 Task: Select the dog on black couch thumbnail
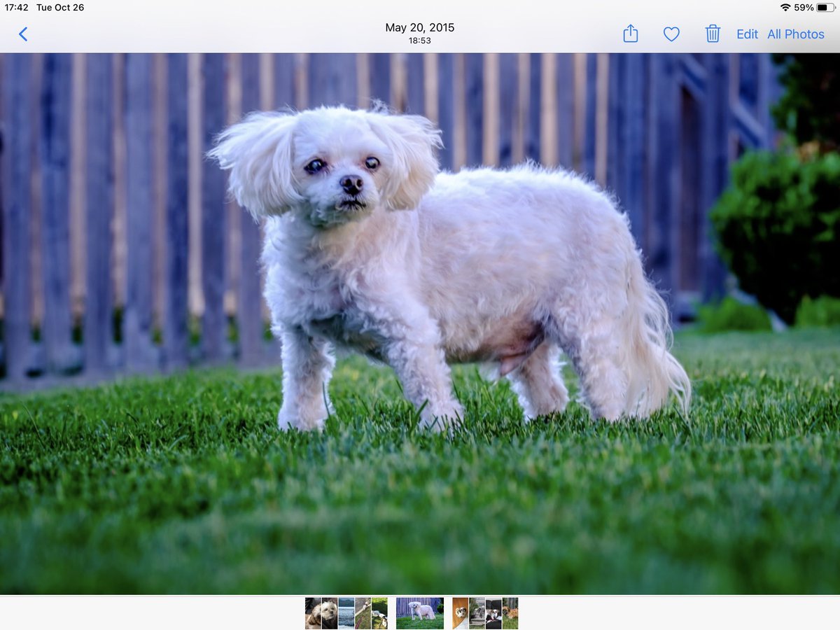coord(493,613)
